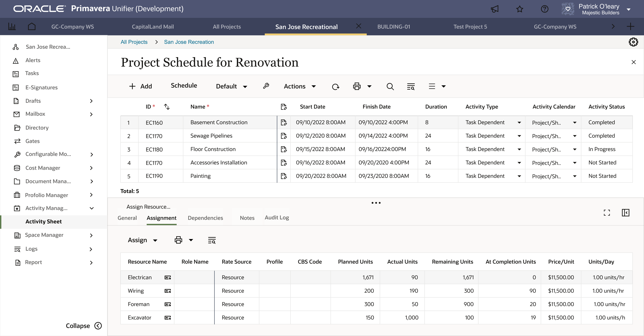Open the All Projects breadcrumb link
The height and width of the screenshot is (336, 644).
click(134, 42)
